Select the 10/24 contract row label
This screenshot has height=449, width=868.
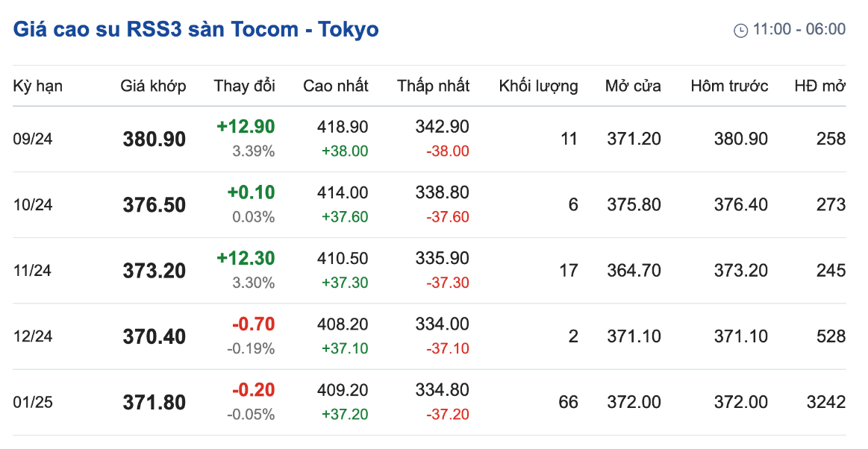(33, 204)
